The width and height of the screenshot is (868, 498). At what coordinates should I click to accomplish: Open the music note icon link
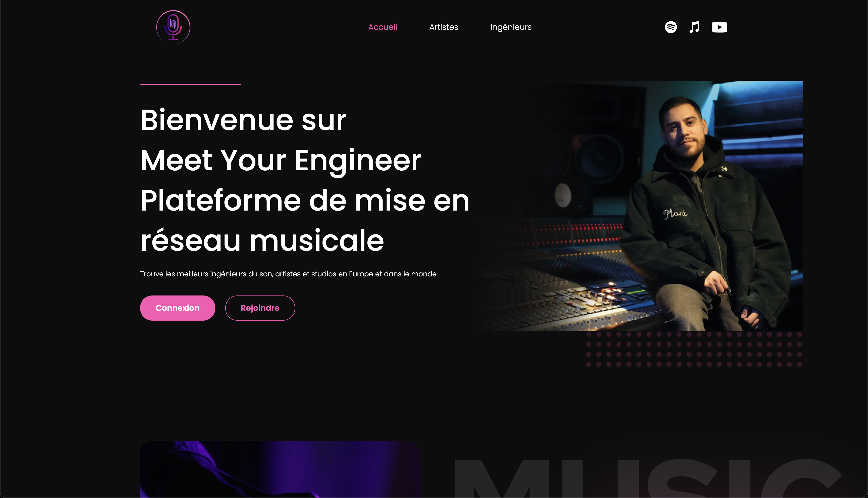coord(694,27)
